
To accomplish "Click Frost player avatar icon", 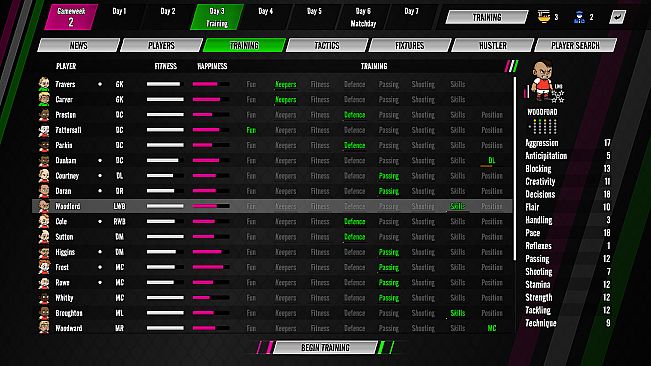I will (44, 267).
